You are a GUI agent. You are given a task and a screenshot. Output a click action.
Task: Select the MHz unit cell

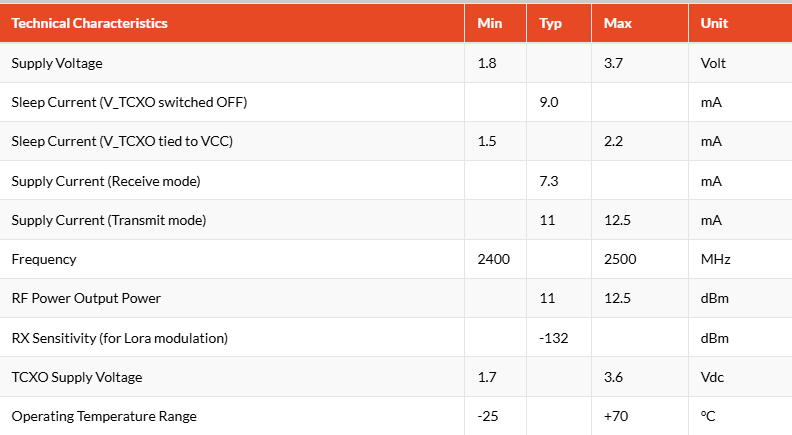coord(715,259)
